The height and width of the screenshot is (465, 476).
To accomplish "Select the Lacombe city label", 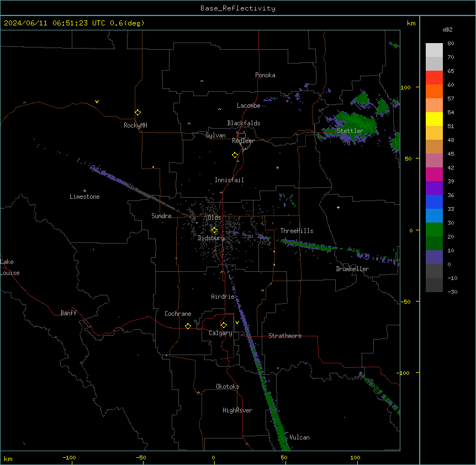I will 248,105.
